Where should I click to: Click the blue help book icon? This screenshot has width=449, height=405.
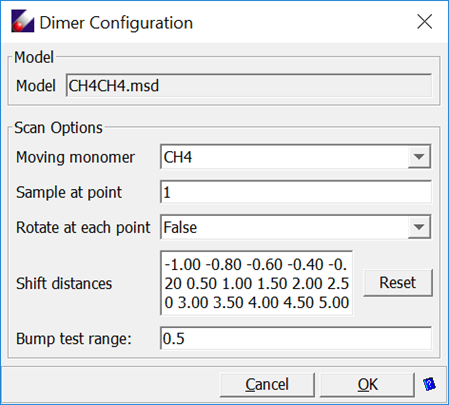click(429, 384)
